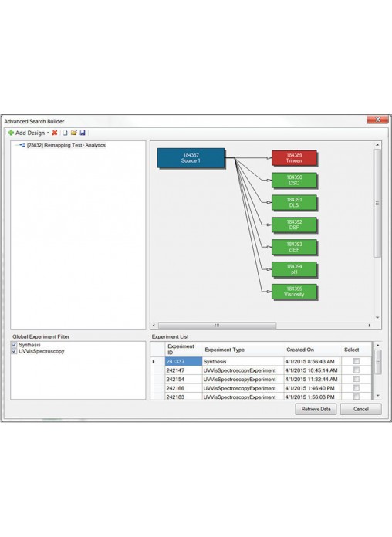Screen dimensions: 392x537
Task: Select the Remapping Test - Analytics tree icon
Action: [22, 145]
